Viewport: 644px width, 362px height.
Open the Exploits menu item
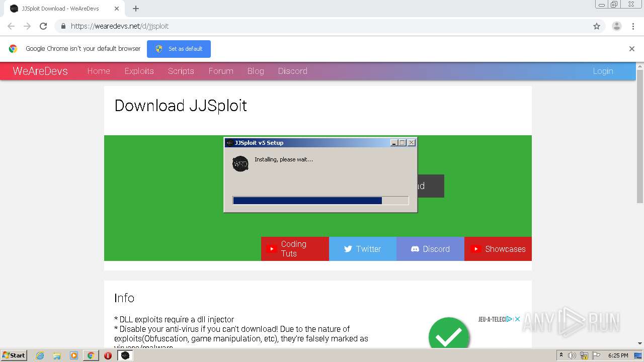pos(139,71)
